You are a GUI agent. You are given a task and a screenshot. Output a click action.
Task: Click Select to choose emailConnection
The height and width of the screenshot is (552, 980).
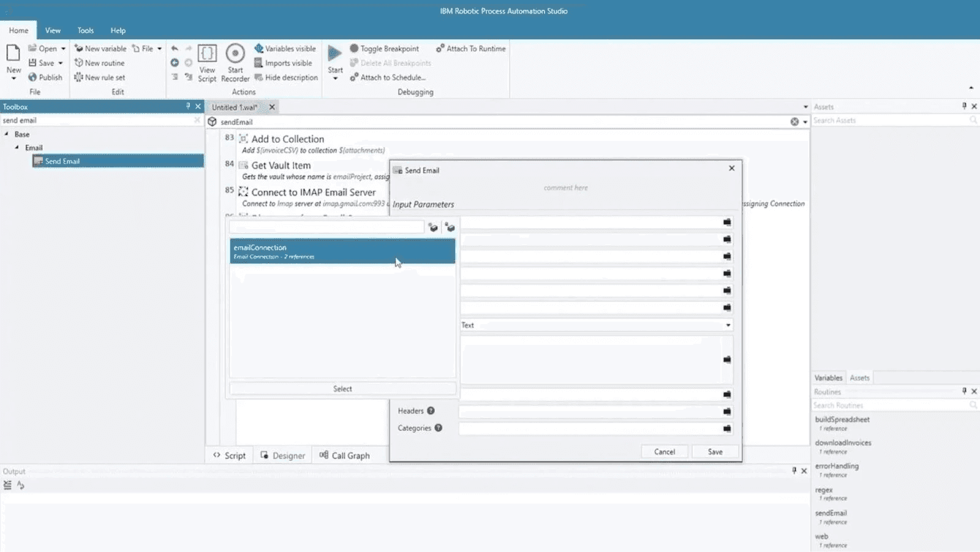(342, 388)
